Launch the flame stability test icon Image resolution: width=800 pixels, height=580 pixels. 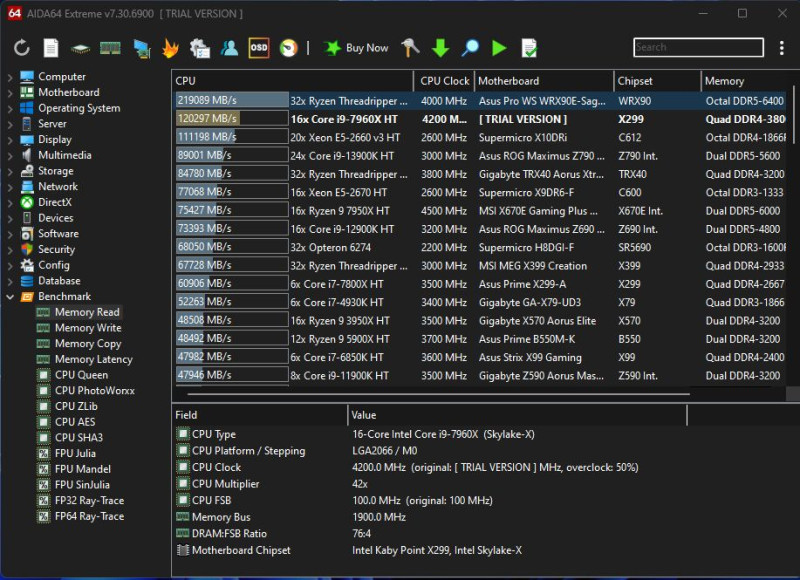pos(170,48)
